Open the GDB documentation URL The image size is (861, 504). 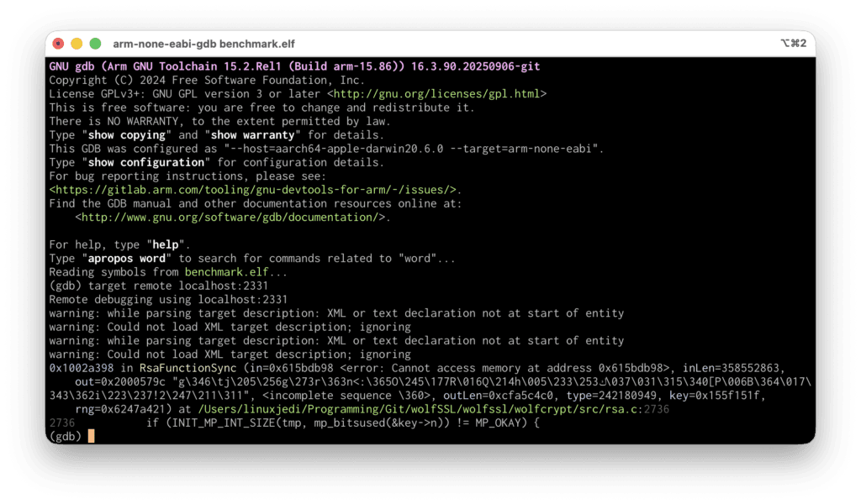click(x=231, y=217)
